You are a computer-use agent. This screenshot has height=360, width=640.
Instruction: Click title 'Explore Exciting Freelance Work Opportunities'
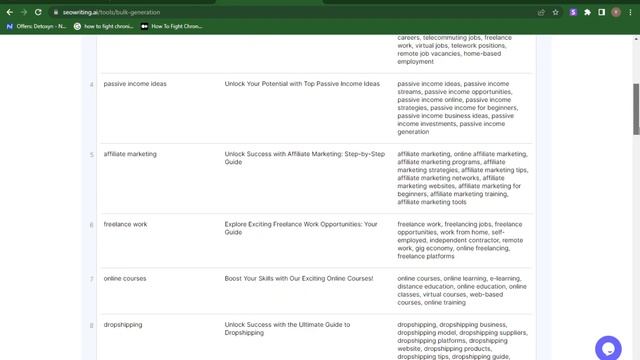301,228
